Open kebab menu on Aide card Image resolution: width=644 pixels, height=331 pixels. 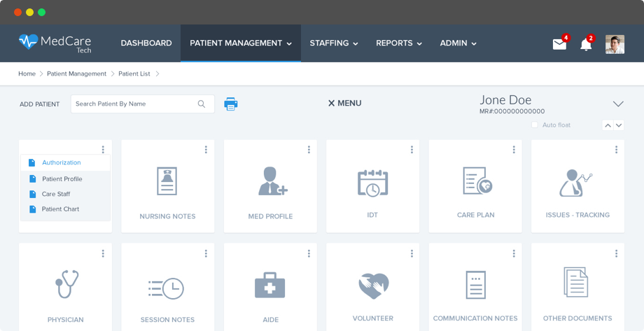309,253
